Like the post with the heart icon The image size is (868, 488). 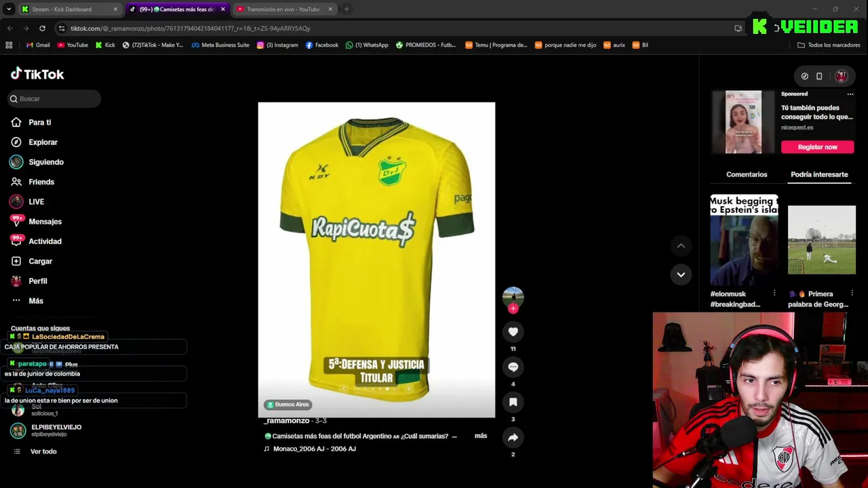pos(513,331)
